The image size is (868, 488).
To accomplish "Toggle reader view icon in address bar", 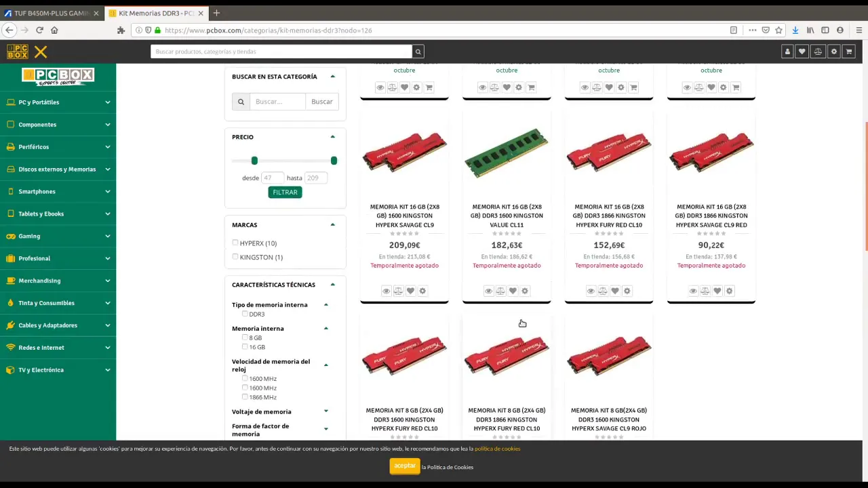I will (x=733, y=30).
